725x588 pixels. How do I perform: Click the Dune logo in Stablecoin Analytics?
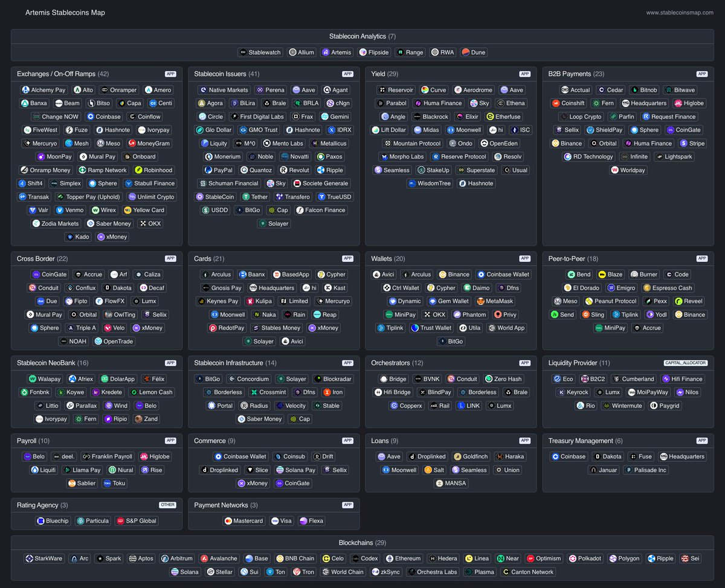465,53
